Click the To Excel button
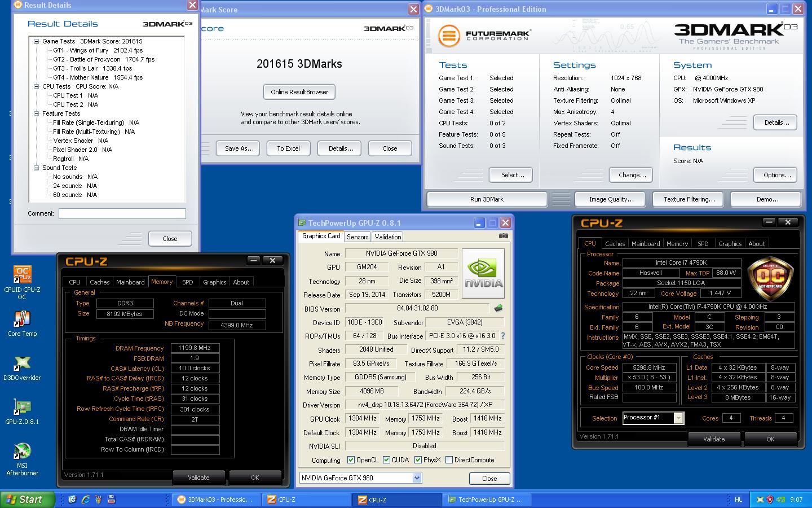812x508 pixels. pos(288,148)
